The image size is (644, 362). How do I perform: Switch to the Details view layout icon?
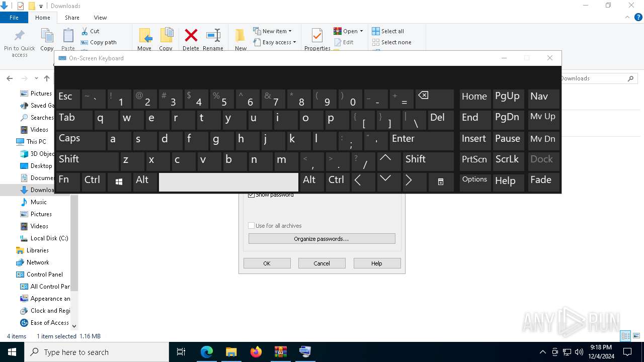625,336
